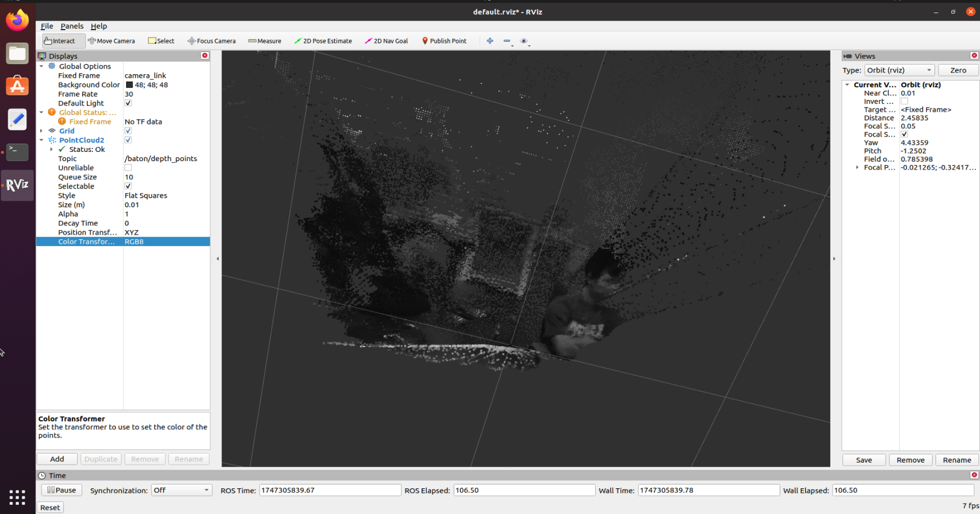Toggle the Default Light checkbox
980x514 pixels.
128,103
